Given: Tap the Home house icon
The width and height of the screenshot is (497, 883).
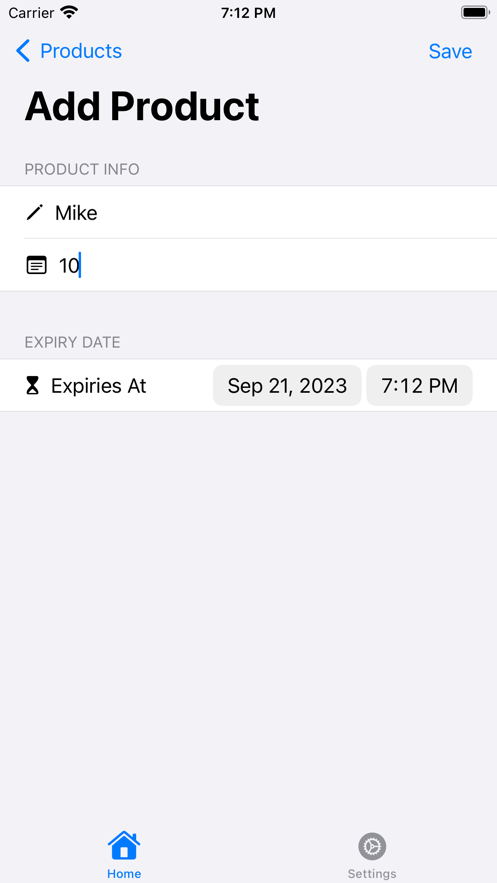Looking at the screenshot, I should pyautogui.click(x=124, y=846).
